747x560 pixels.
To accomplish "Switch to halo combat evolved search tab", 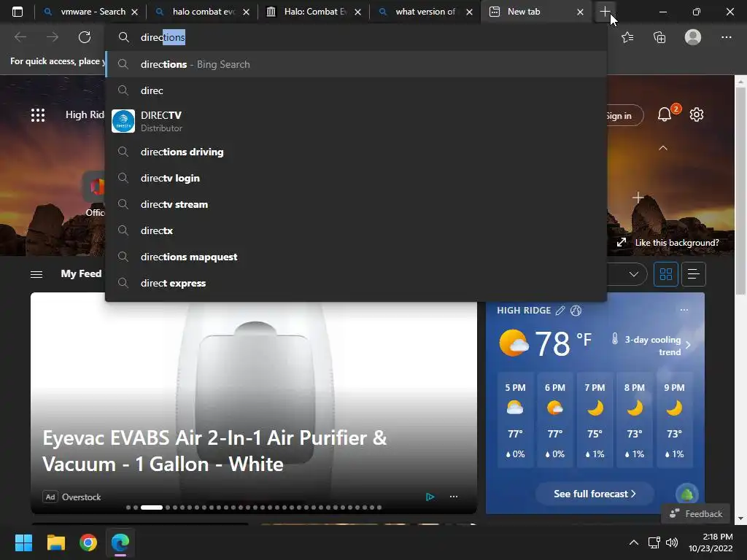I will coord(202,12).
